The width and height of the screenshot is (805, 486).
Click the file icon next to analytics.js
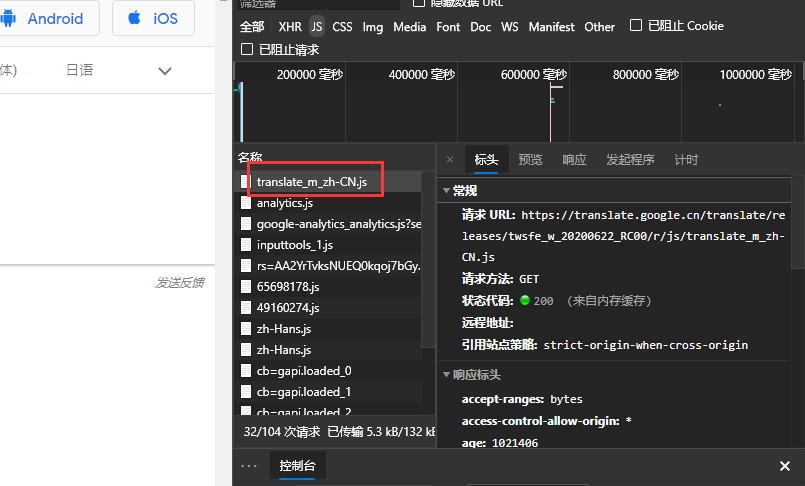[x=246, y=203]
